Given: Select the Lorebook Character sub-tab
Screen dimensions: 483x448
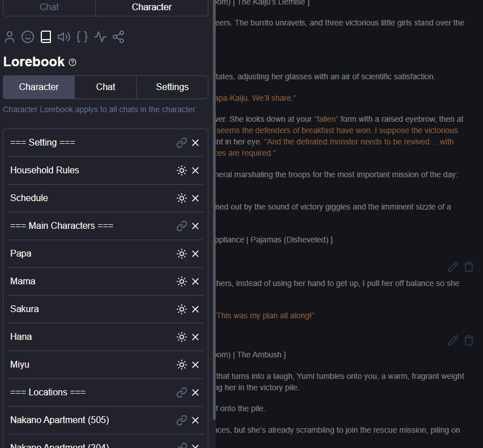Looking at the screenshot, I should point(39,87).
